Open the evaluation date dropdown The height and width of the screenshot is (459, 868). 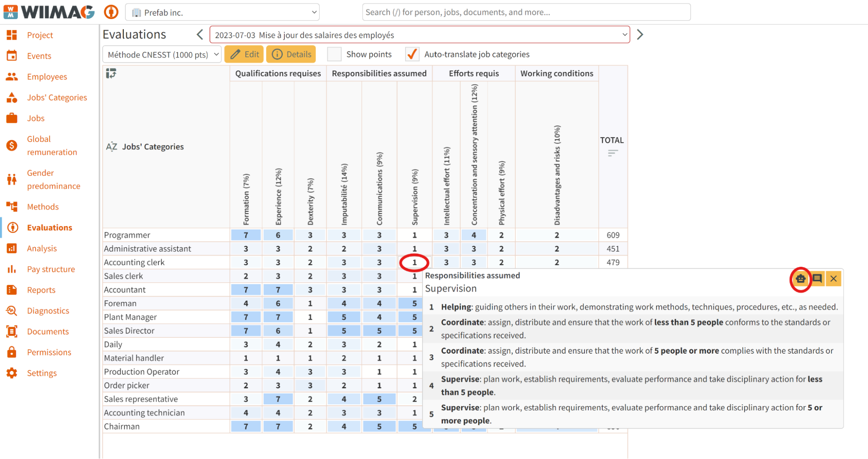coord(419,35)
